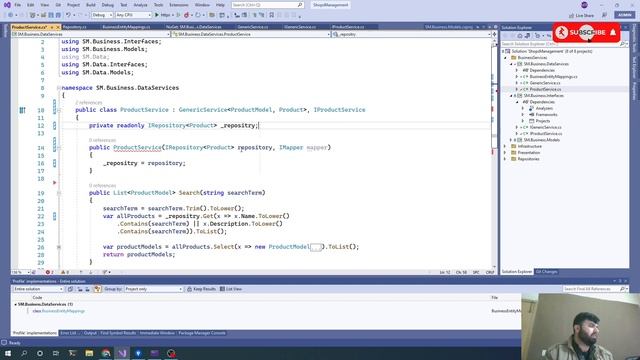Click the Save All toolbar icon

(x=58, y=15)
